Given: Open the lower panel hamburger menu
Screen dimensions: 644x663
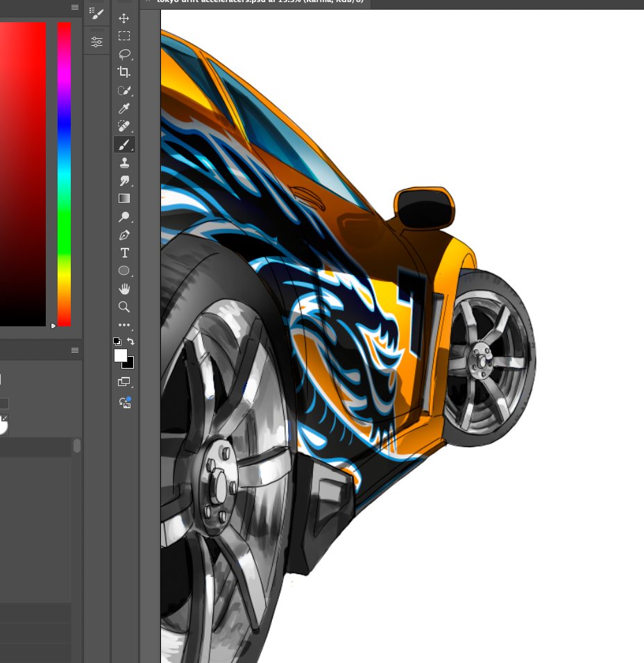Looking at the screenshot, I should click(75, 350).
